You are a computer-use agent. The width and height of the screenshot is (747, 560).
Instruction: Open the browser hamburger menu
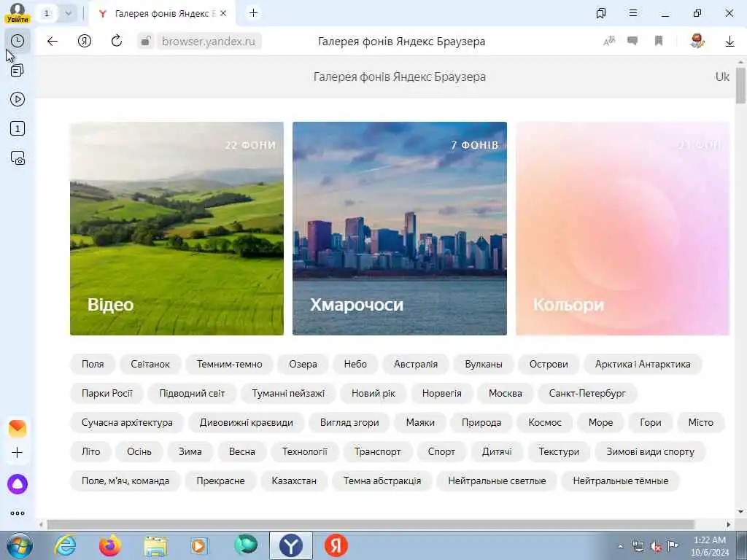tap(633, 13)
